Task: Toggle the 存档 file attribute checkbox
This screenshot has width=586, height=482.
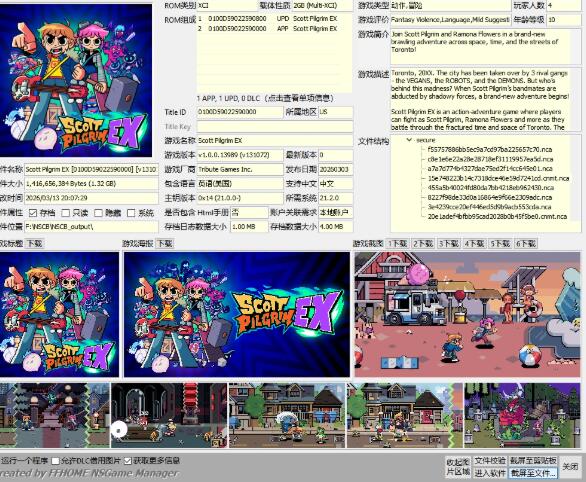Action: pyautogui.click(x=33, y=213)
